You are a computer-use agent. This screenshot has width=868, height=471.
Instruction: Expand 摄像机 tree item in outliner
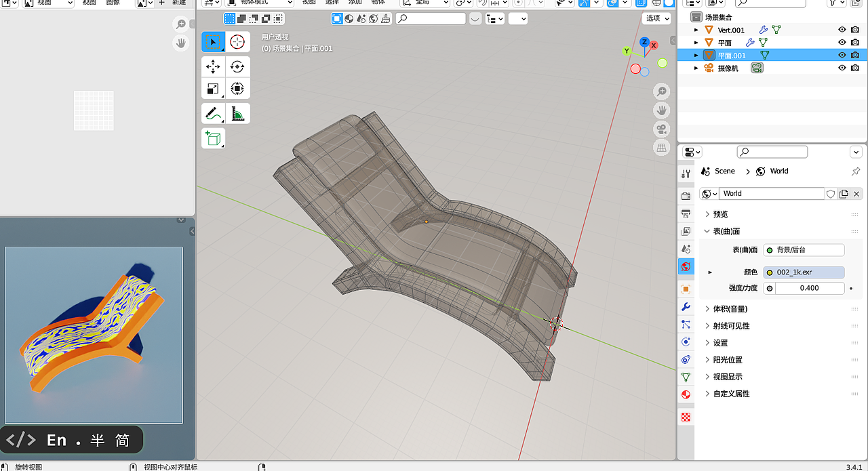(696, 68)
